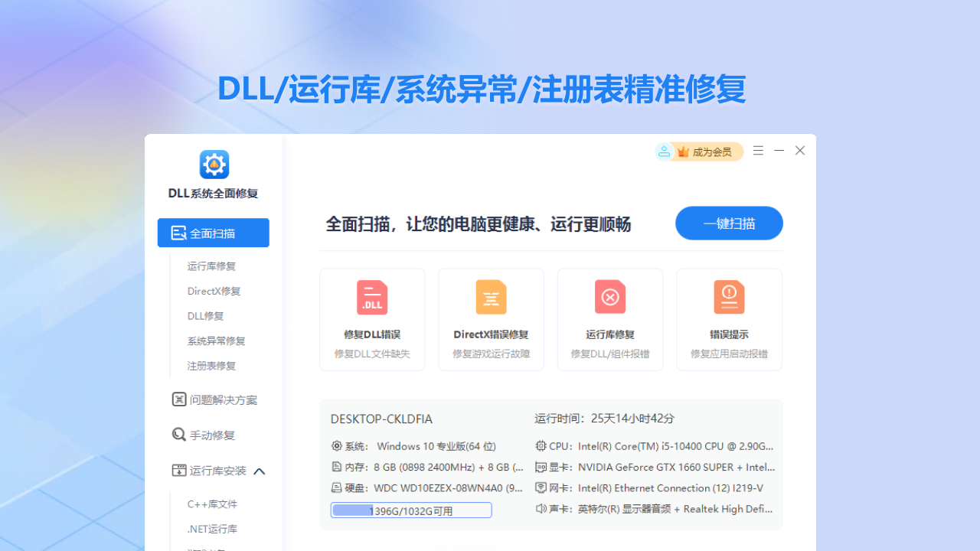Click the orange DirectX error repair icon
Viewport: 980px width, 551px height.
(491, 298)
